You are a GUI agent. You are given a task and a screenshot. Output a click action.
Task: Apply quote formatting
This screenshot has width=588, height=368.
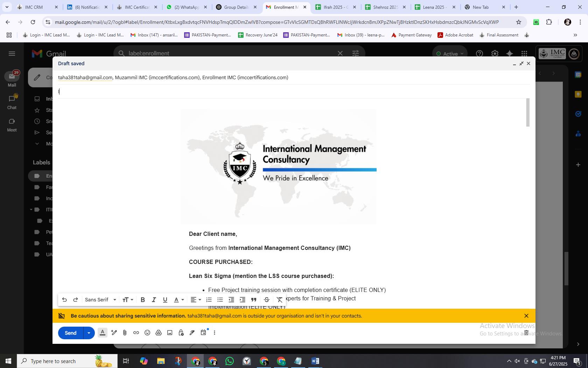pyautogui.click(x=254, y=300)
